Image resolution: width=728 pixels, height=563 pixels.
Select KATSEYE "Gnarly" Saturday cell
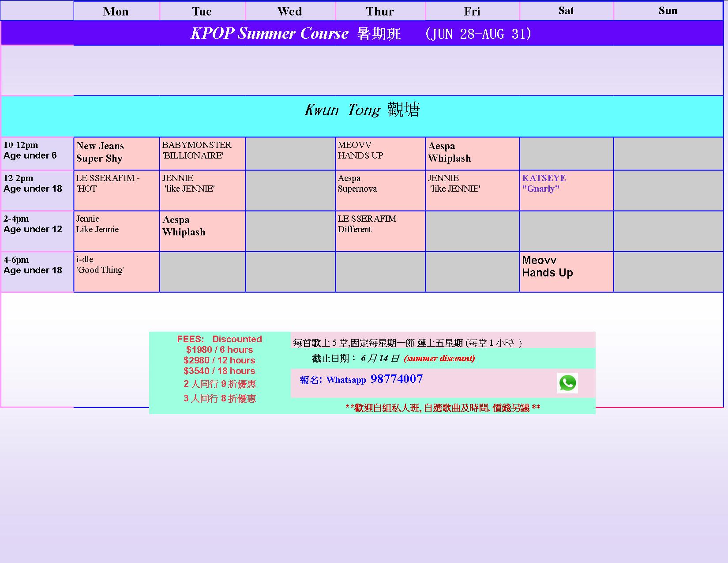(x=567, y=190)
